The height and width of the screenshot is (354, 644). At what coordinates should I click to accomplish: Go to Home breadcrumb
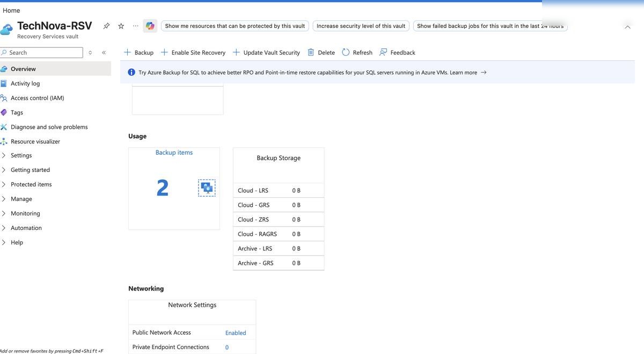click(11, 10)
